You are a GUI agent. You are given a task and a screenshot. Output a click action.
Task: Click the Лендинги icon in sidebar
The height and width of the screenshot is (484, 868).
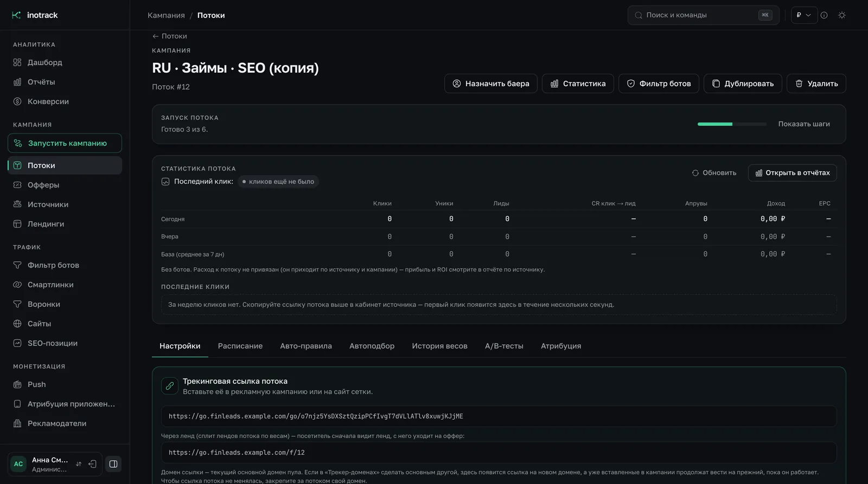coord(17,224)
